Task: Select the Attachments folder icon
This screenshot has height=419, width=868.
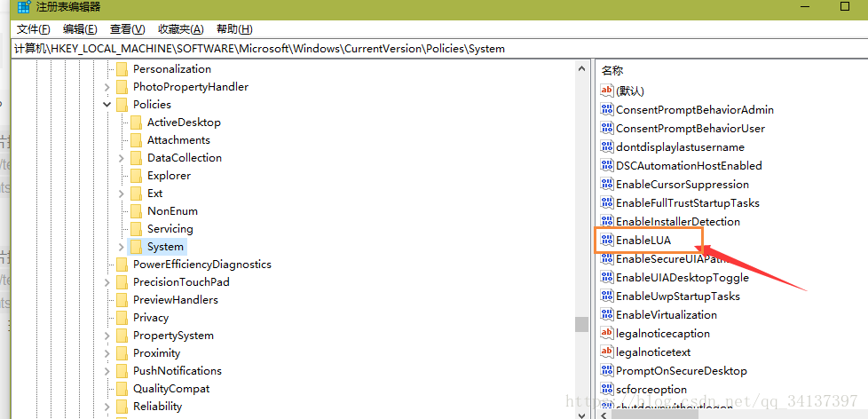Action: click(x=136, y=140)
